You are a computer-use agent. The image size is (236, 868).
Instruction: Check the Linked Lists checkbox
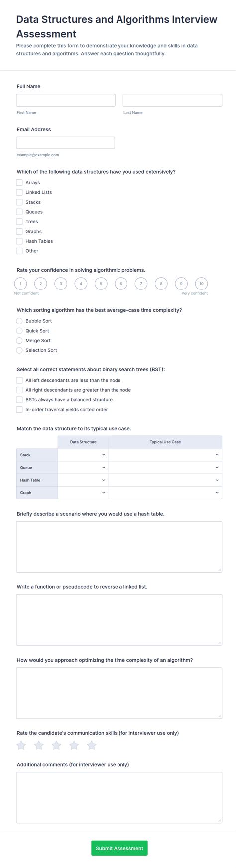[19, 192]
